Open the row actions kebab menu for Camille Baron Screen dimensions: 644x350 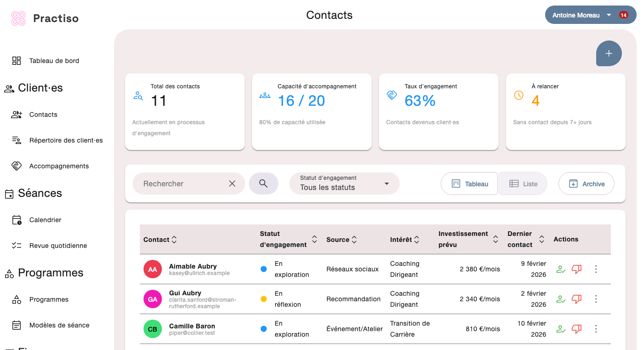(x=596, y=328)
